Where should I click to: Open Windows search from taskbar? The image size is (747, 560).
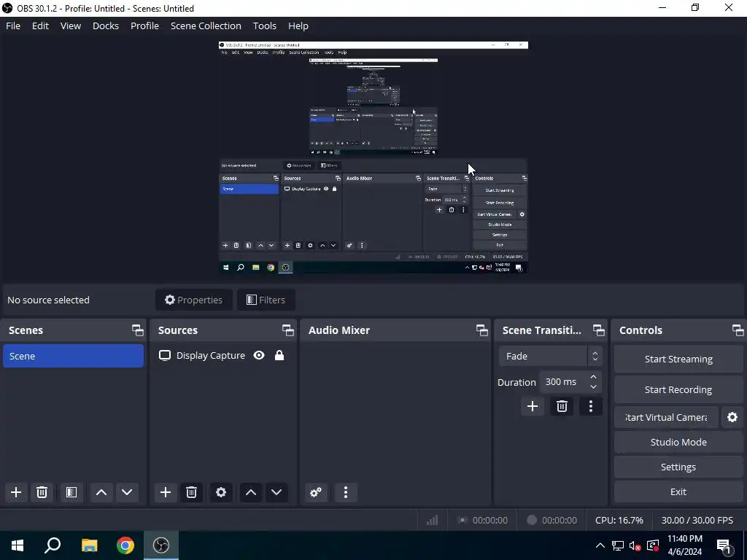[x=53, y=545]
